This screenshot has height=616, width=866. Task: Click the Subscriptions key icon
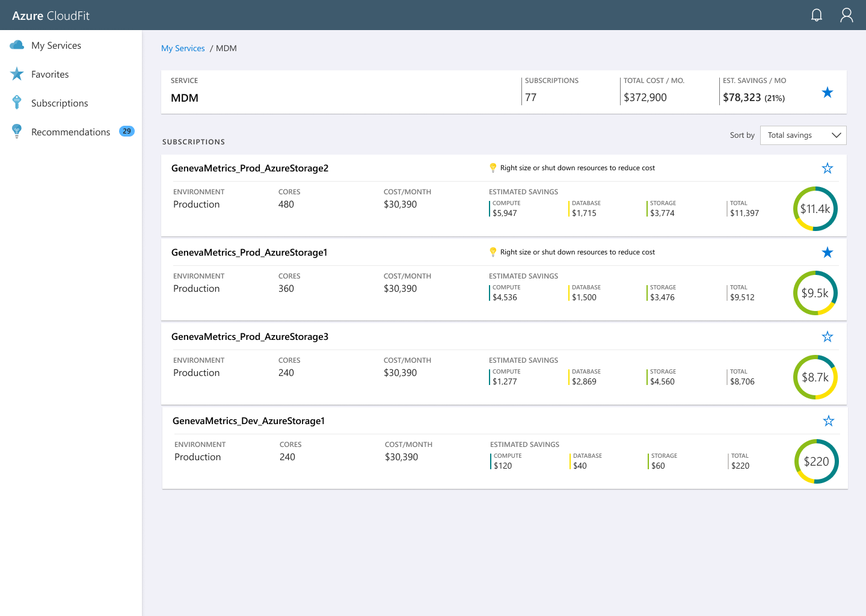(x=17, y=103)
